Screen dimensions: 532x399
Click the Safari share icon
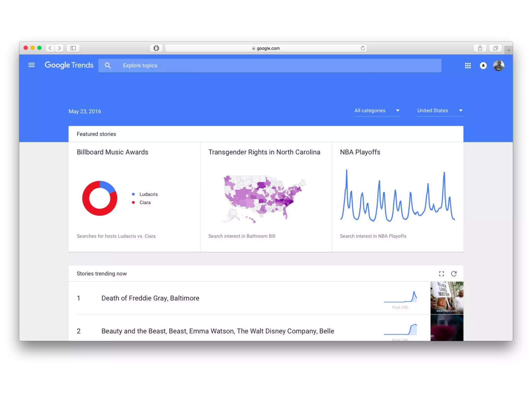(480, 48)
